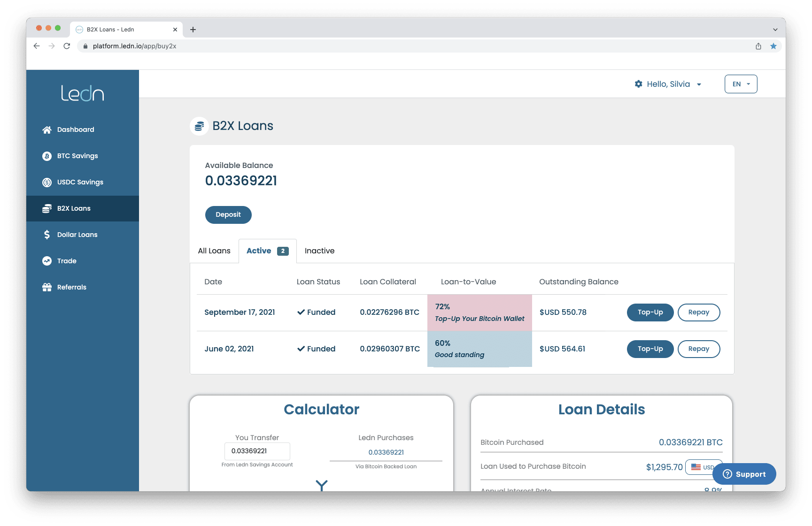
Task: Click the Dashboard house icon
Action: pos(47,130)
